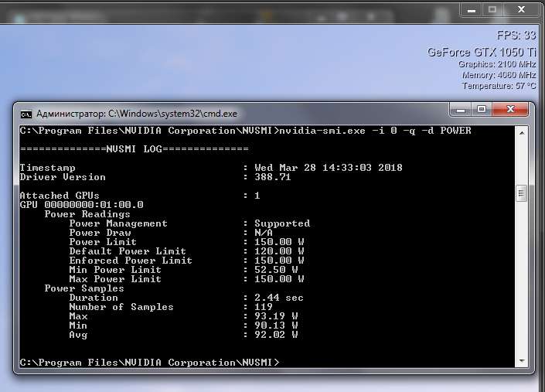Minimize the background window at top

[472, 10]
